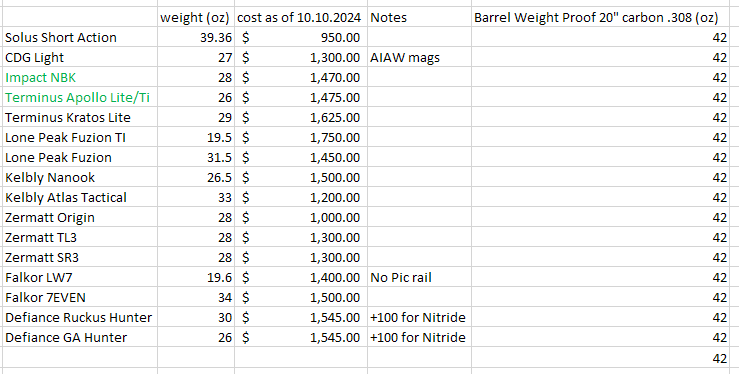Click the weight (oz) header cell
The width and height of the screenshot is (739, 374).
[x=196, y=17]
